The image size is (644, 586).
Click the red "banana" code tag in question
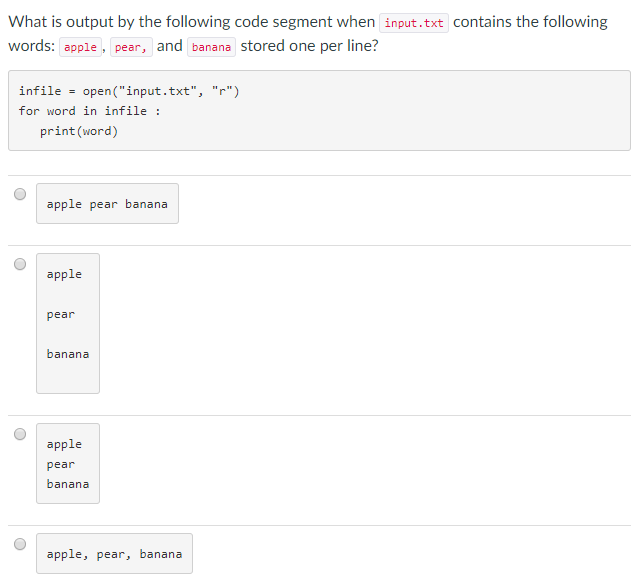coord(211,47)
